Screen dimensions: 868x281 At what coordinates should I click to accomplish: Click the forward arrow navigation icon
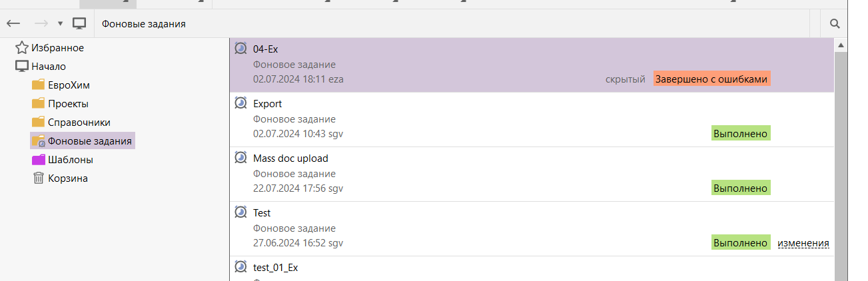coord(41,24)
